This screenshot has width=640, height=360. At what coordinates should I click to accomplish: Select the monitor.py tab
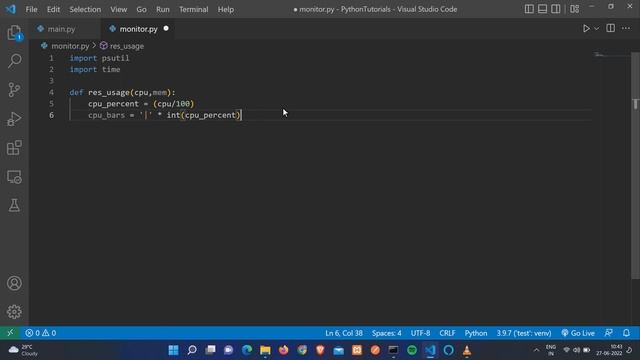coord(138,29)
